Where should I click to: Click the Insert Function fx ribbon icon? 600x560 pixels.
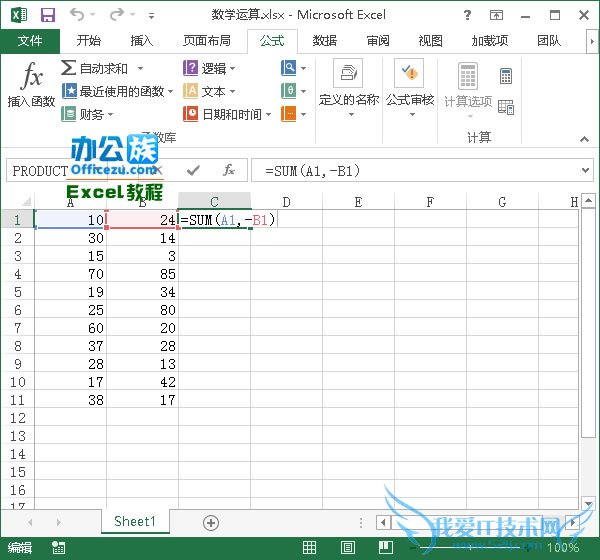click(31, 75)
